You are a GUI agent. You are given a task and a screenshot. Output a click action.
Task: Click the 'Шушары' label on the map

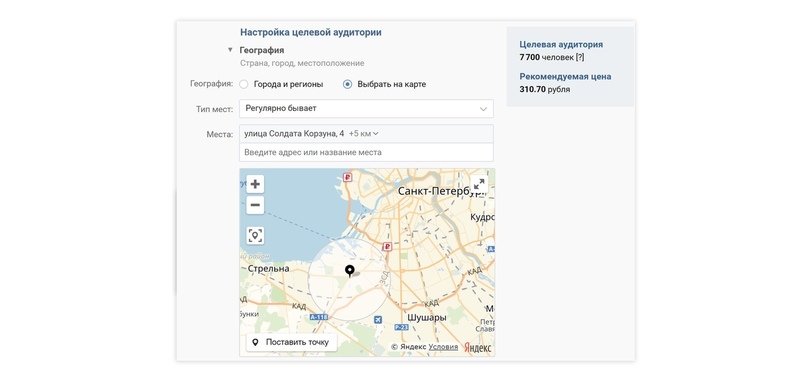(427, 318)
